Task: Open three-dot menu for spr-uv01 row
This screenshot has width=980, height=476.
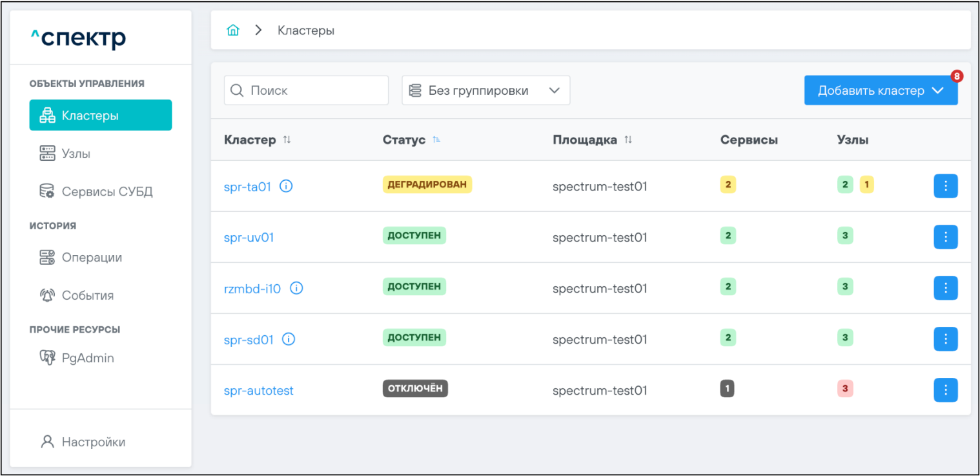Action: (x=945, y=237)
